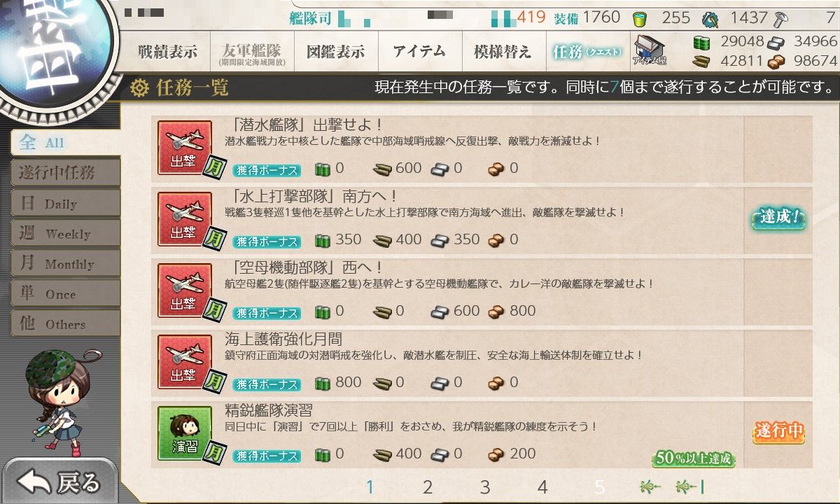
Task: Select the green 演習 exercise quest icon
Action: tap(184, 432)
